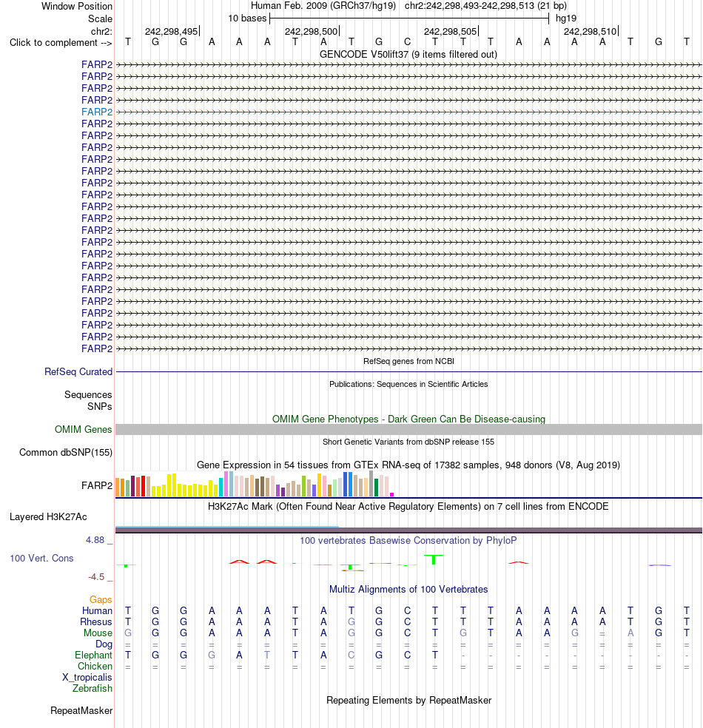Open 'Publications: Sequences in Scientific Articles' title
Screen dimensions: 703x728
pyautogui.click(x=408, y=385)
